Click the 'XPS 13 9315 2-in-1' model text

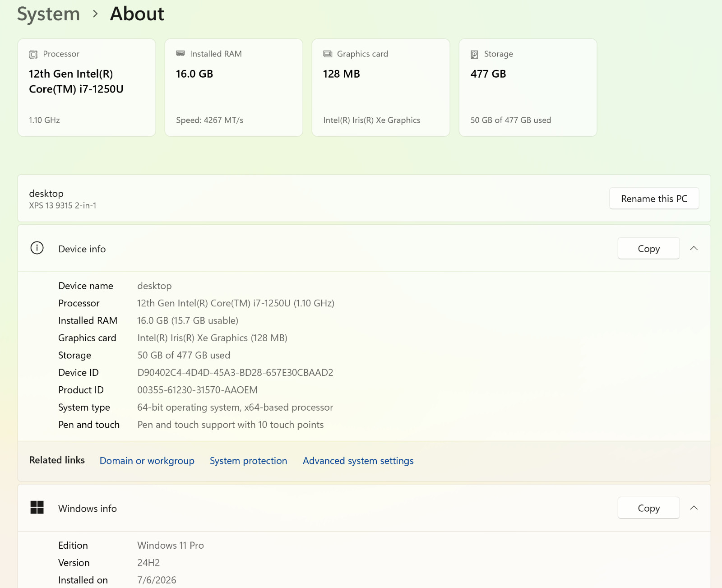point(63,205)
